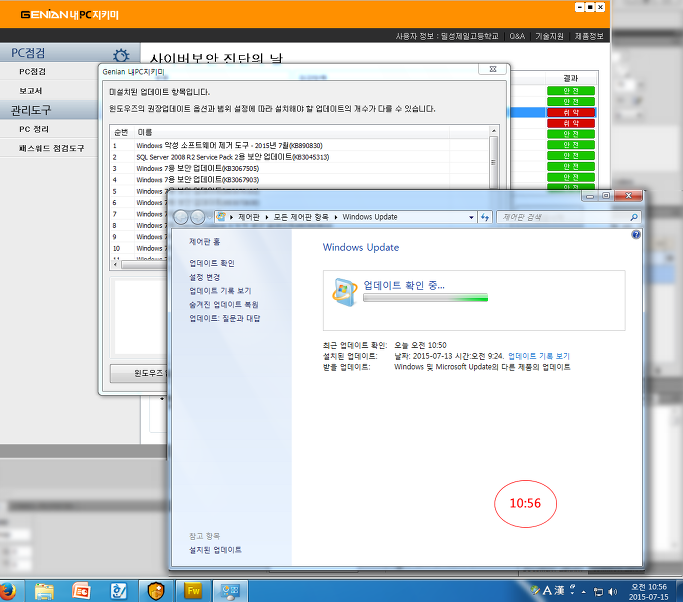Select 모든 제어판 항목 in the breadcrumb
The height and width of the screenshot is (602, 683).
[301, 217]
